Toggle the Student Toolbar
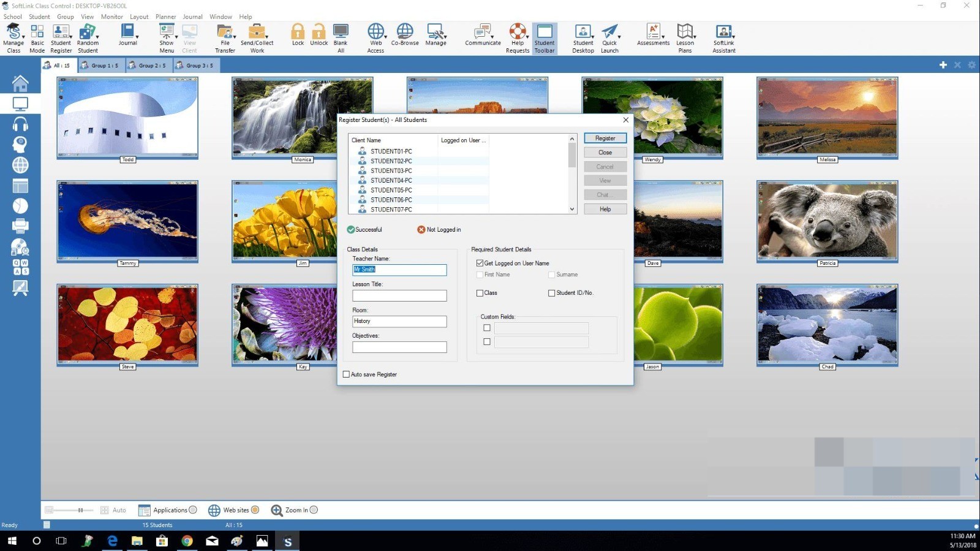This screenshot has height=551, width=980. pos(545,38)
